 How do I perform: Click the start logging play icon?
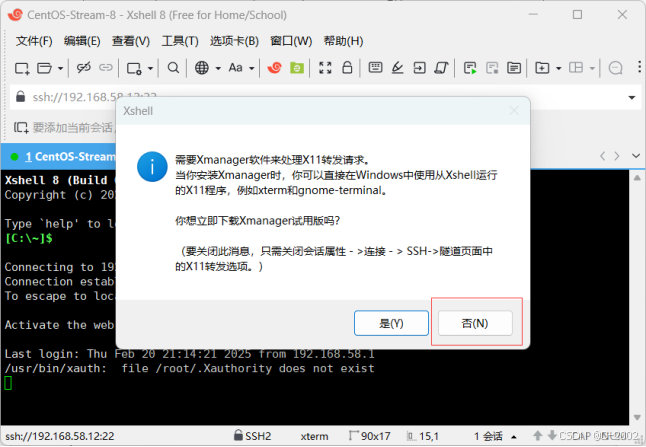[470, 68]
